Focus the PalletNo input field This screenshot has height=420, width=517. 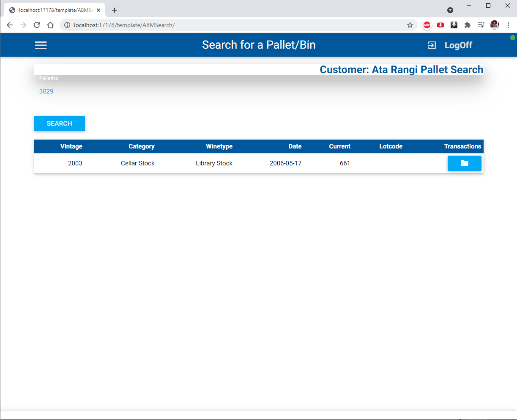(x=259, y=91)
